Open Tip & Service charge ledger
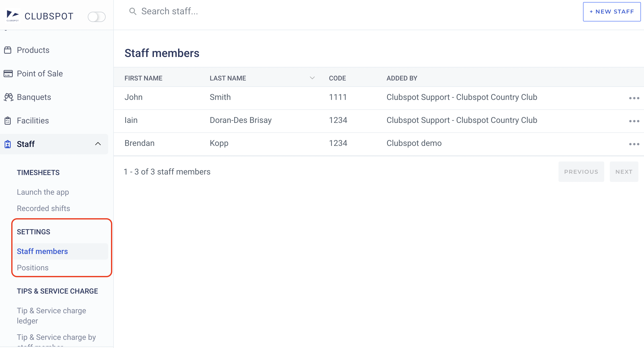Image resolution: width=644 pixels, height=348 pixels. (52, 316)
